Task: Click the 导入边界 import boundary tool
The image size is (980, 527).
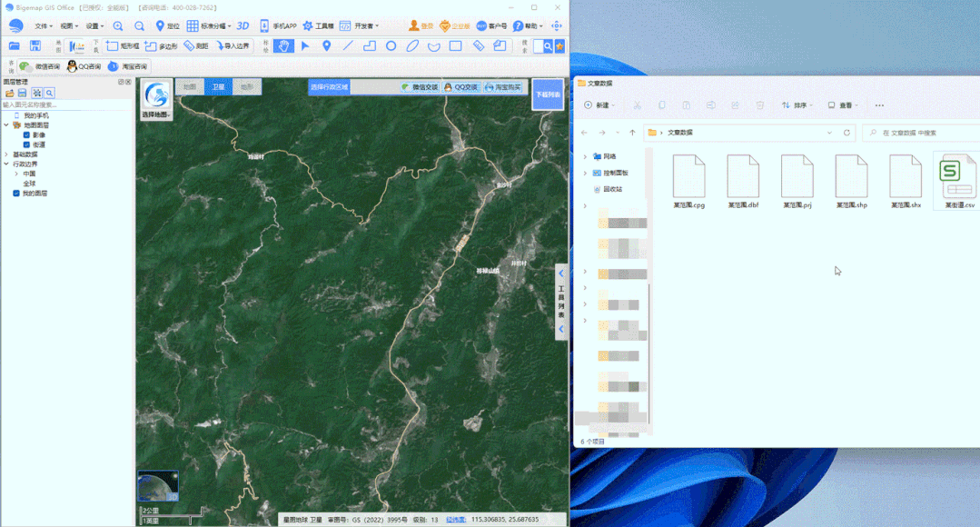Action: click(x=233, y=46)
